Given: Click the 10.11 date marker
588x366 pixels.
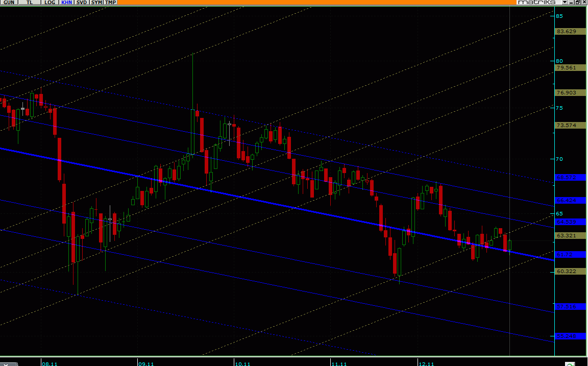Looking at the screenshot, I should 242,364.
